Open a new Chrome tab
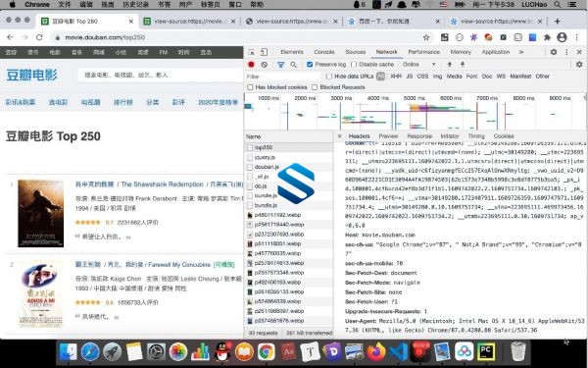This screenshot has width=588, height=368. click(558, 22)
